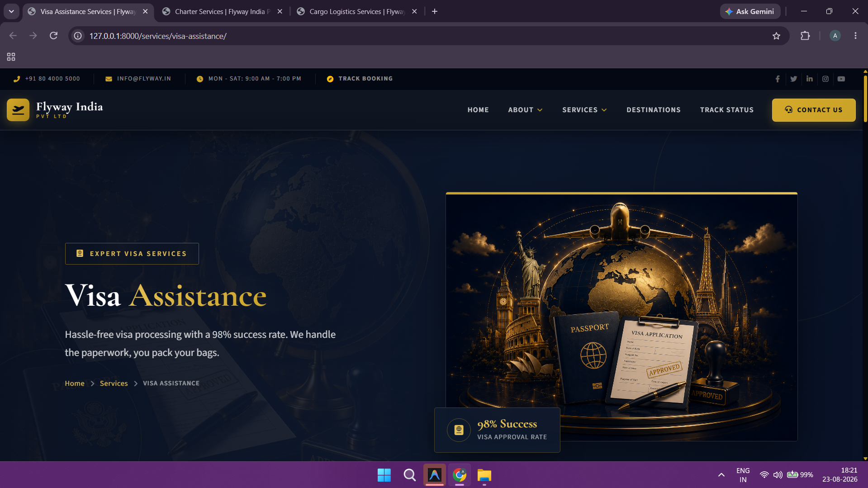The image size is (868, 488).
Task: Go back to the previous page
Action: click(13, 36)
